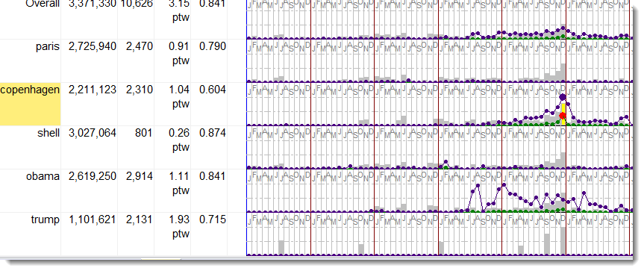
Task: Click the highest purple peak in obama chart
Action: (x=504, y=186)
